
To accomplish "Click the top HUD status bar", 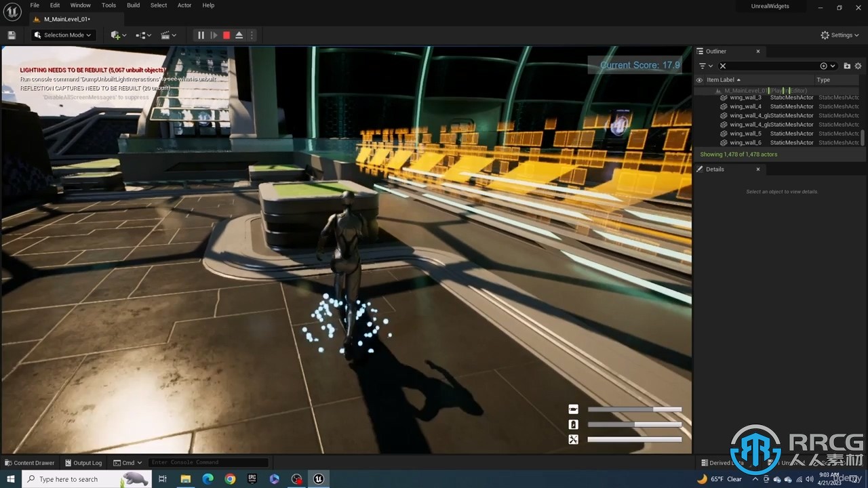I will tap(634, 409).
